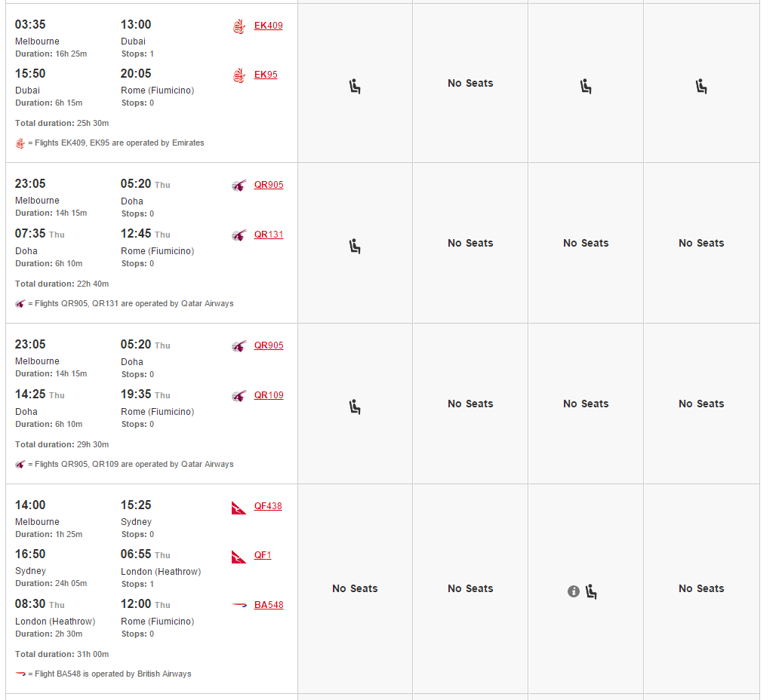The height and width of the screenshot is (700, 782).
Task: Choose available seat for QR905/QR131 itinerary
Action: [355, 246]
